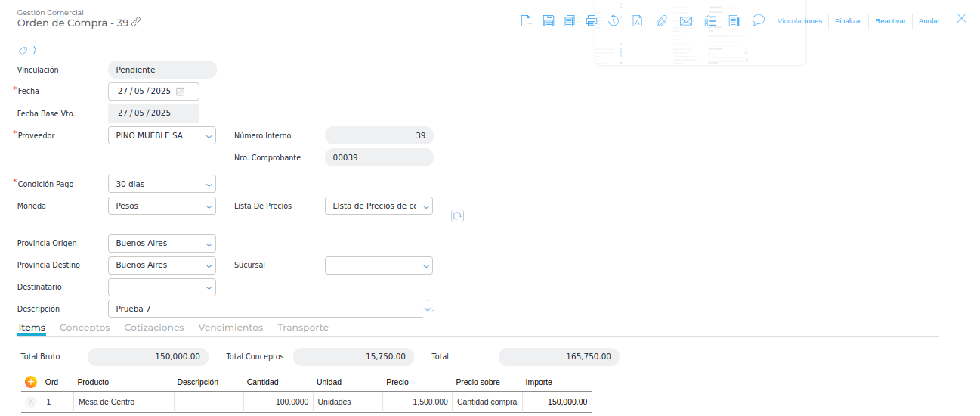Click the paperclip attachment icon

pyautogui.click(x=661, y=21)
